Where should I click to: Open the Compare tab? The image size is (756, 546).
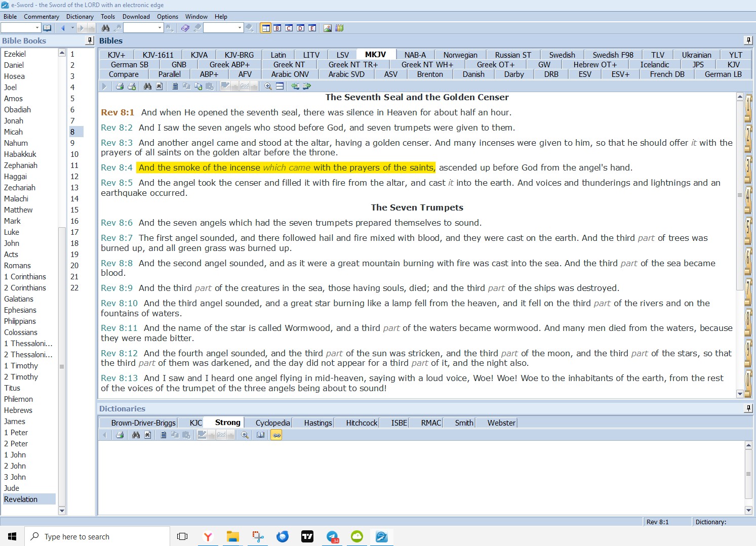click(124, 74)
